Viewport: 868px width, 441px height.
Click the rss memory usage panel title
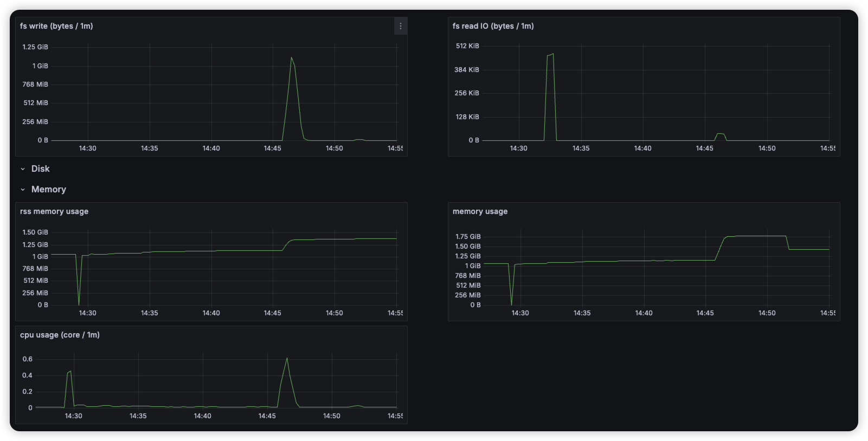coord(54,211)
